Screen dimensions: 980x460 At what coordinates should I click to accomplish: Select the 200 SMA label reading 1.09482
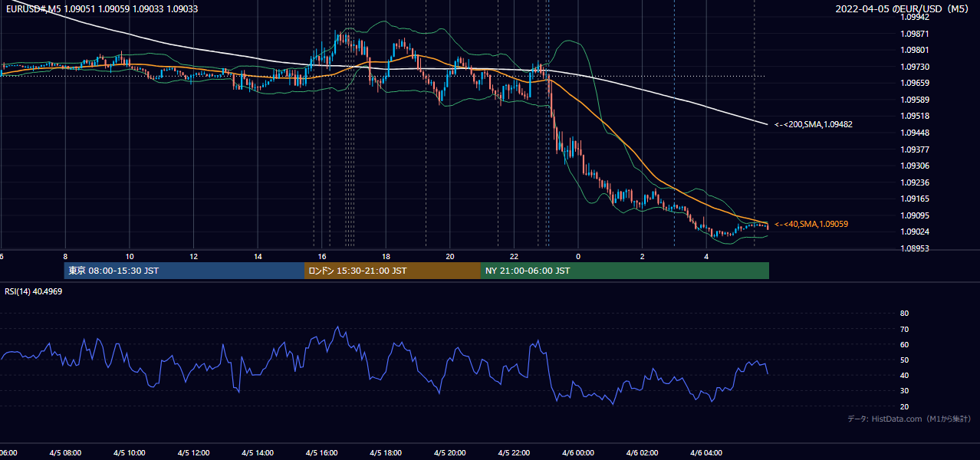coord(814,124)
